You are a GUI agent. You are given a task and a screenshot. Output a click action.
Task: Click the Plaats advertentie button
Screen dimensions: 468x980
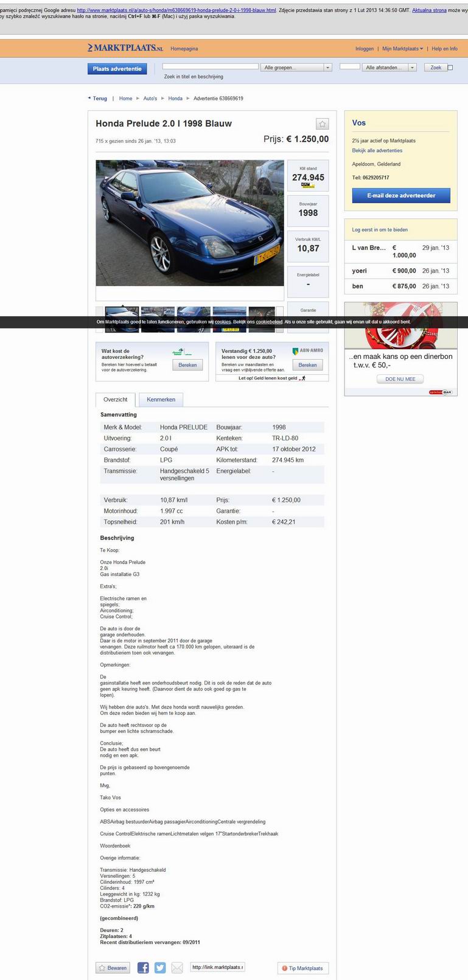point(117,69)
